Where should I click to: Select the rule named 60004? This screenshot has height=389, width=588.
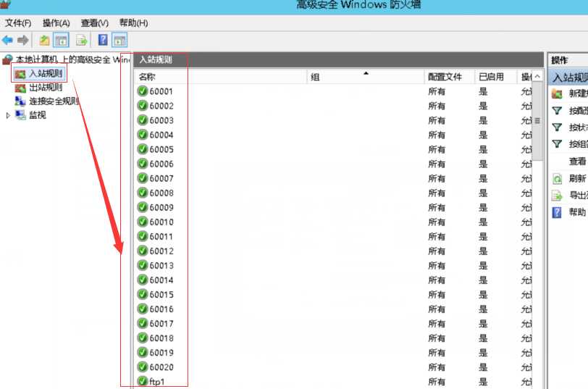click(x=161, y=135)
